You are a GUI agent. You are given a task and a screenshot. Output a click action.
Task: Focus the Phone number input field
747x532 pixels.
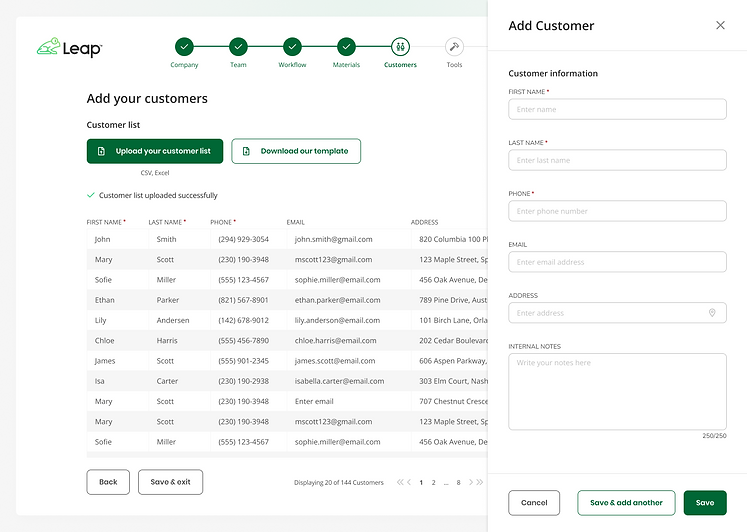(x=617, y=211)
